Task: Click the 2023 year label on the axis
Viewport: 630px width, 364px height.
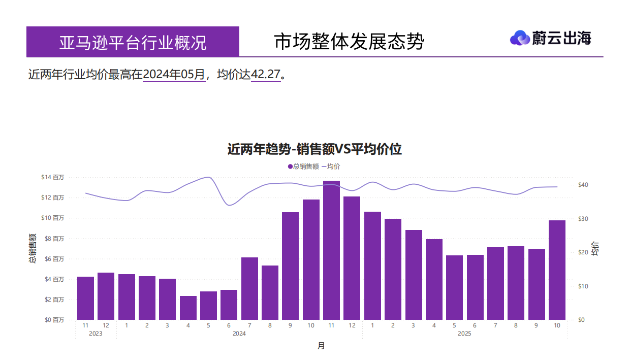Action: pyautogui.click(x=96, y=334)
